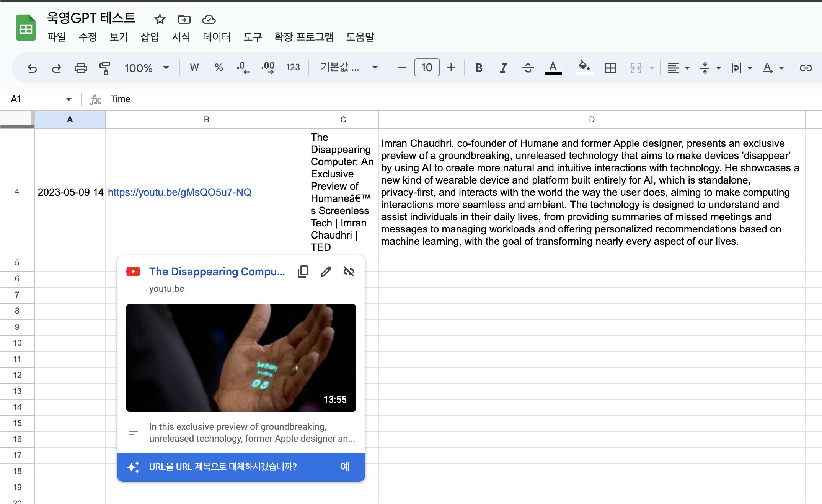Screen dimensions: 822x504
Task: Open text wrapping dropdown
Action: [x=741, y=68]
